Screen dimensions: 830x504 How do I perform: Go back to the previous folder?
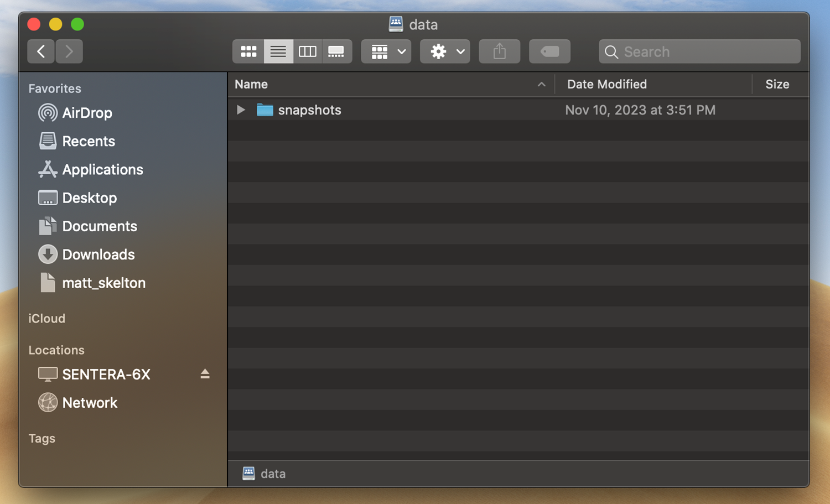(x=41, y=51)
